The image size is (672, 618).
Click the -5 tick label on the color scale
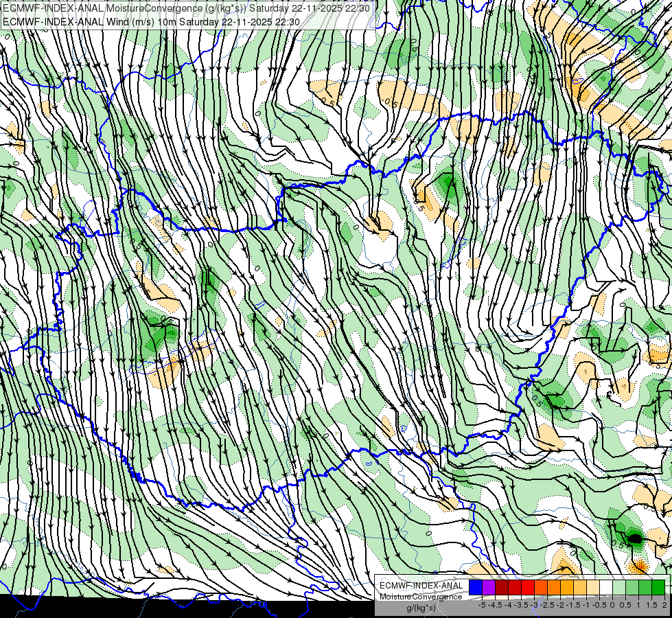point(482,605)
